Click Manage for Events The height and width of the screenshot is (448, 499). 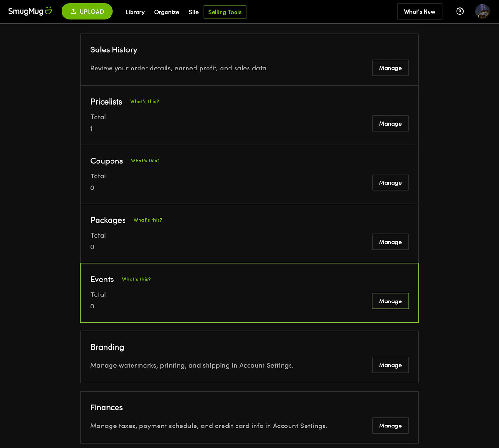pos(390,301)
